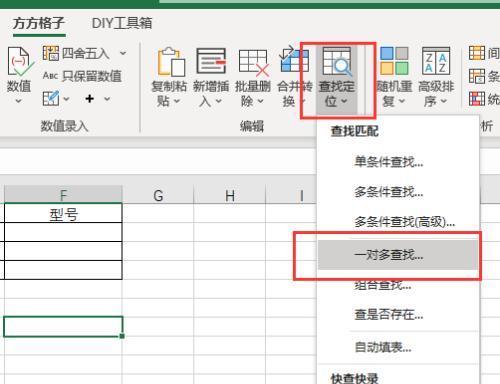Expand the 随机重复 dropdown arrow
500x384 pixels.
pyautogui.click(x=402, y=101)
